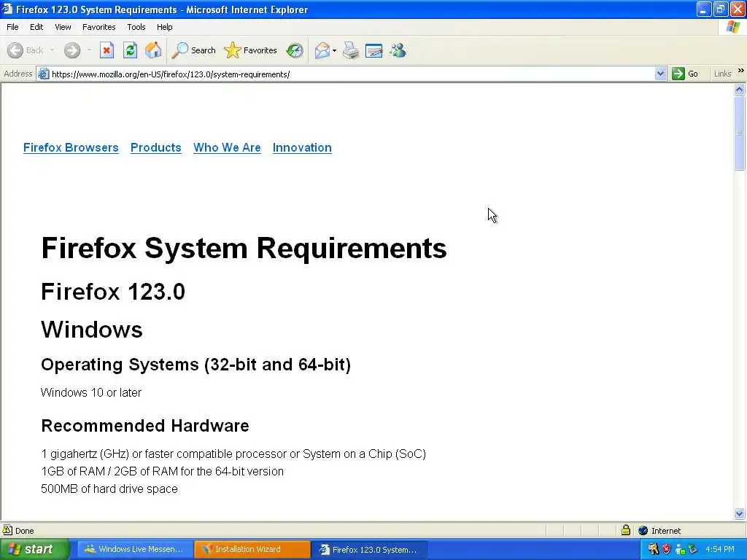
Task: Open the Who We Are link
Action: click(x=227, y=147)
